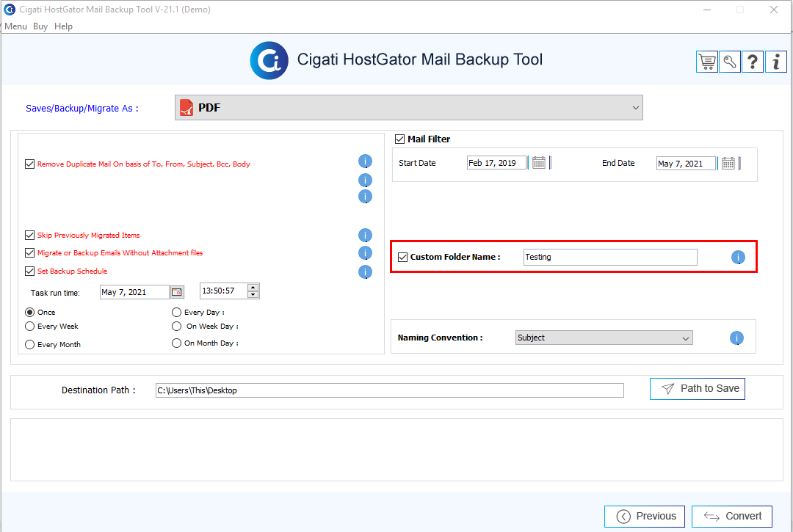
Task: Click the Convert button
Action: tap(732, 517)
